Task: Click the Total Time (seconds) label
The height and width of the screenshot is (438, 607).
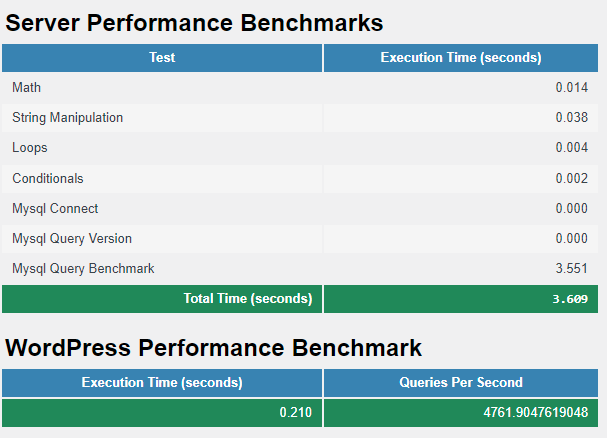Action: click(x=248, y=299)
